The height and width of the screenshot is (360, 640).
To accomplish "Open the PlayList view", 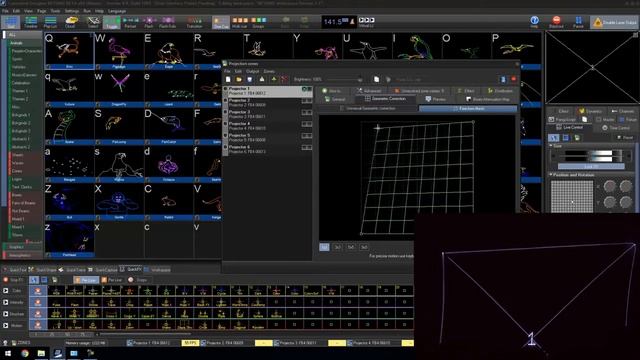I will click(x=50, y=22).
